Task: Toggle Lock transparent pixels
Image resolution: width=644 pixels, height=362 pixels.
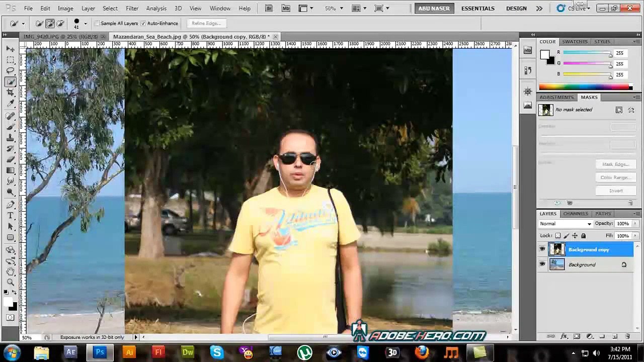Action: [558, 236]
